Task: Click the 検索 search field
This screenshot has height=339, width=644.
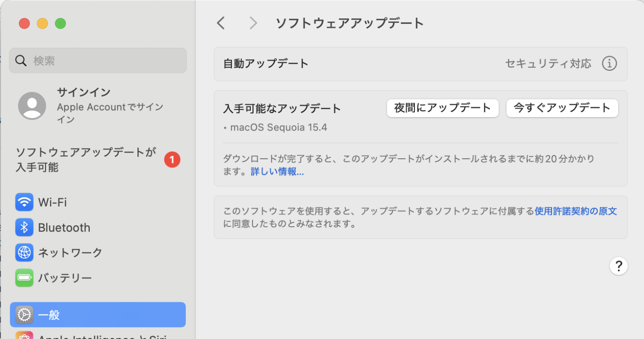Action: [98, 60]
